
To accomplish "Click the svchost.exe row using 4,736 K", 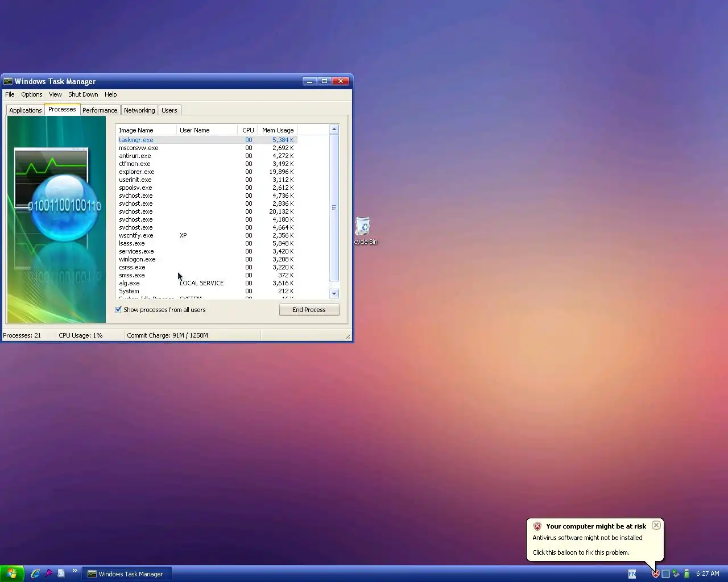I will [x=206, y=196].
